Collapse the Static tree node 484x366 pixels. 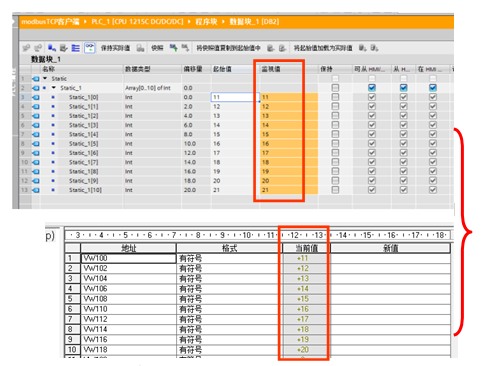coord(45,79)
